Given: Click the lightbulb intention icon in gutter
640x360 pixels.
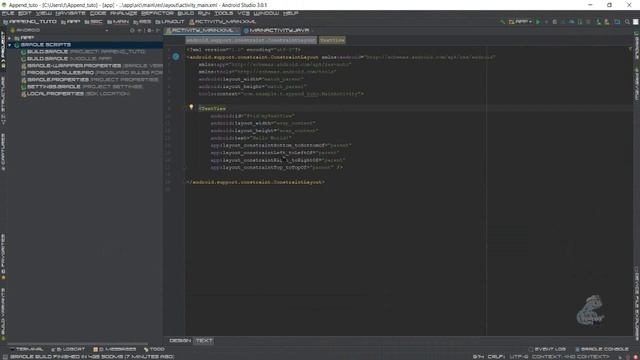Looking at the screenshot, I should [x=191, y=107].
